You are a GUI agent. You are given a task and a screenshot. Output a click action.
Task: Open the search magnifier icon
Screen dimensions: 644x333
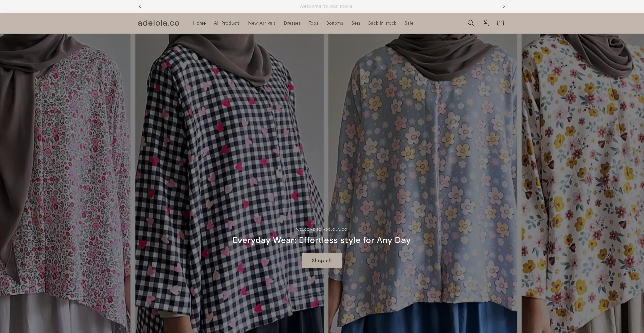[x=471, y=23]
